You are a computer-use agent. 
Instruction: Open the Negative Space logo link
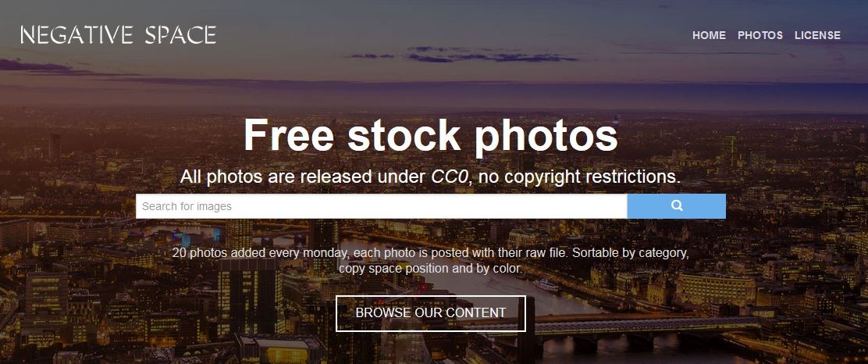coord(119,35)
